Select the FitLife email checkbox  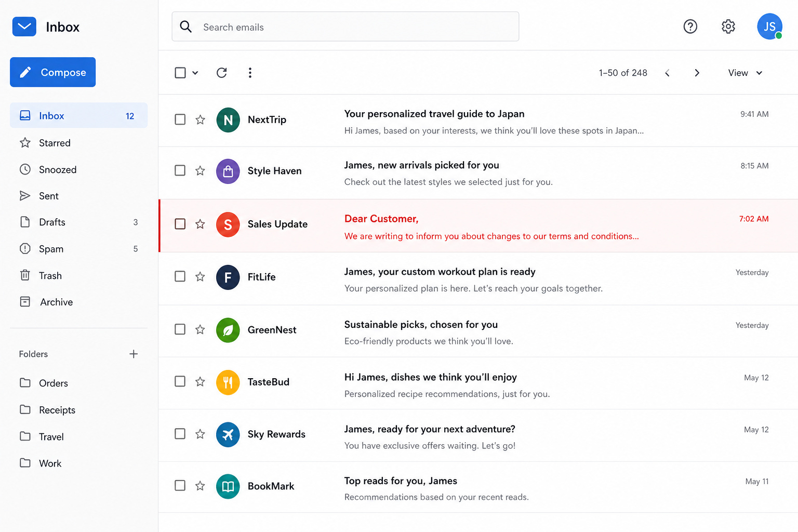pos(180,276)
